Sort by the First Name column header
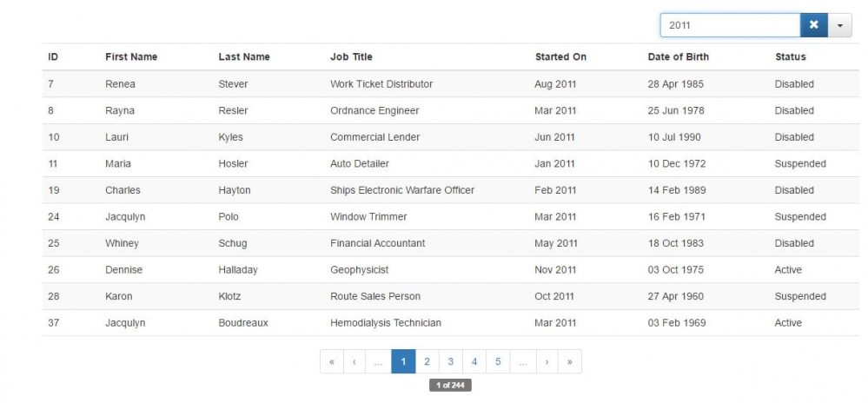 coord(131,57)
